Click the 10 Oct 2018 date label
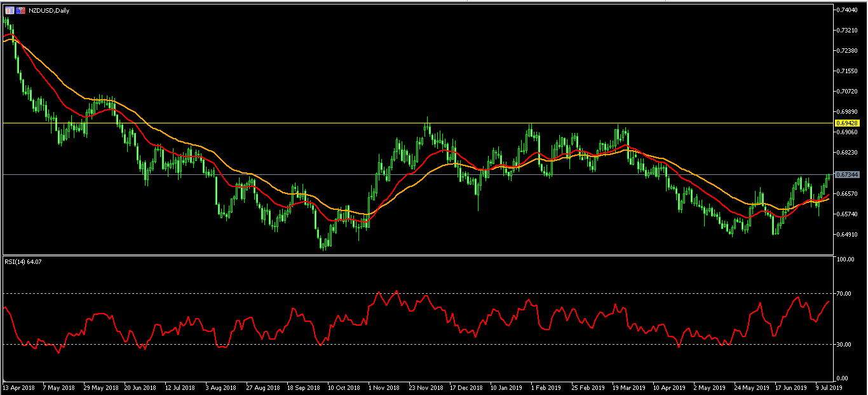Viewport: 868px width, 395px height. [344, 387]
